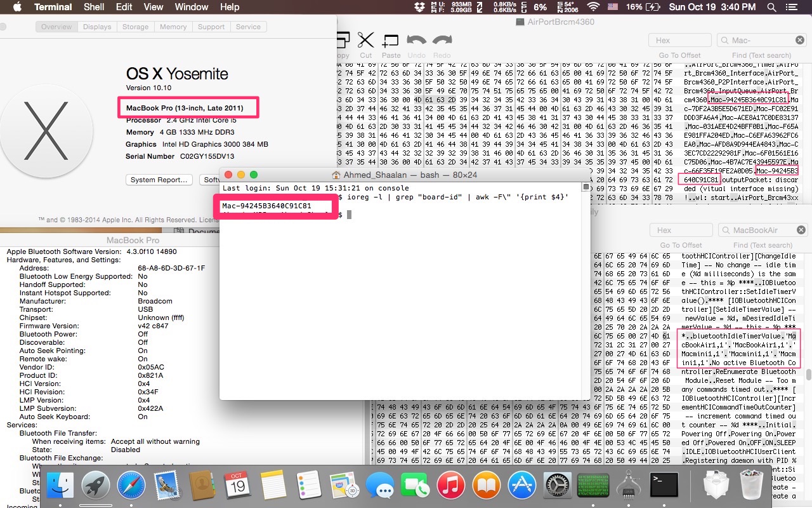Open the Shell menu
Viewport: 812px width, 508px height.
coord(95,7)
